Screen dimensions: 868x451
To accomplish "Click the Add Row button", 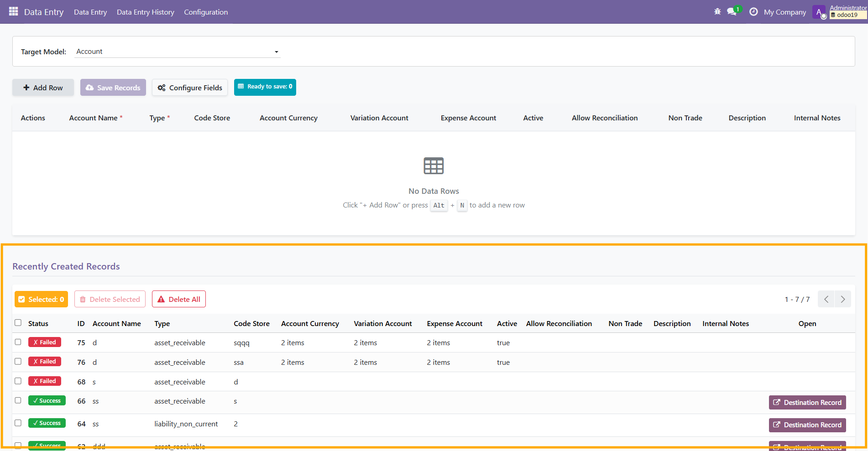I will [43, 87].
